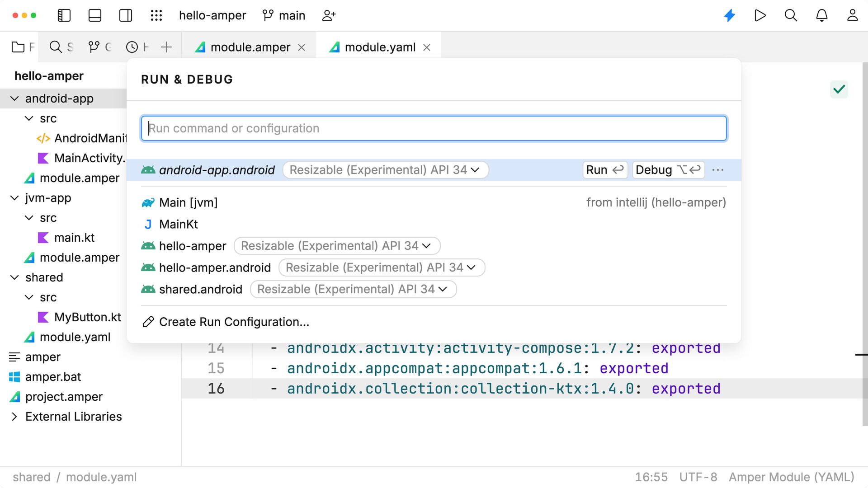Open module.amper under jvm-app

pyautogui.click(x=71, y=258)
